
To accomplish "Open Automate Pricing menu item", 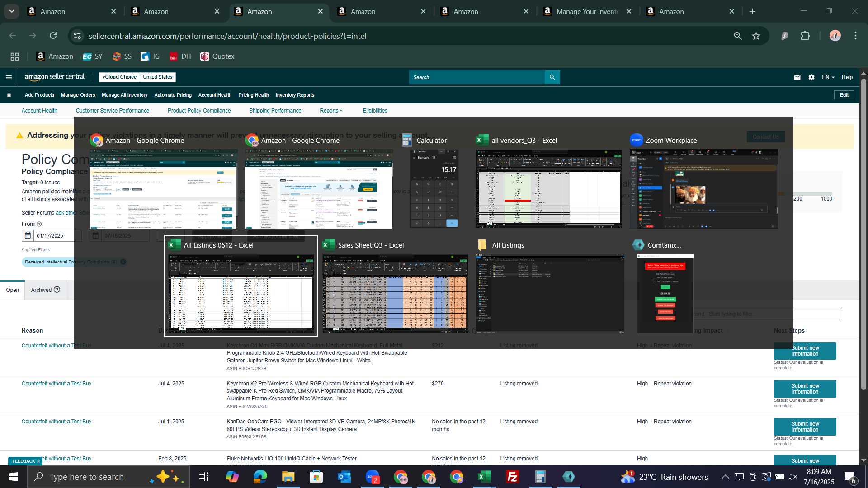I will point(173,95).
